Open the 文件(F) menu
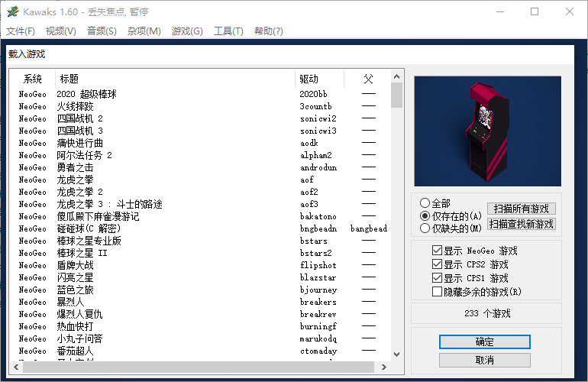The width and height of the screenshot is (588, 382). click(21, 31)
